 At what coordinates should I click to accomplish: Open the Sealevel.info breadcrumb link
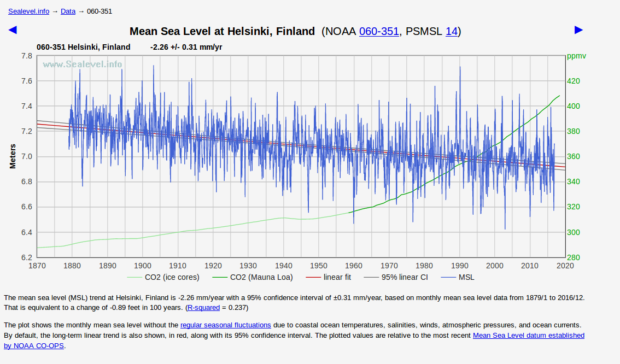[28, 11]
